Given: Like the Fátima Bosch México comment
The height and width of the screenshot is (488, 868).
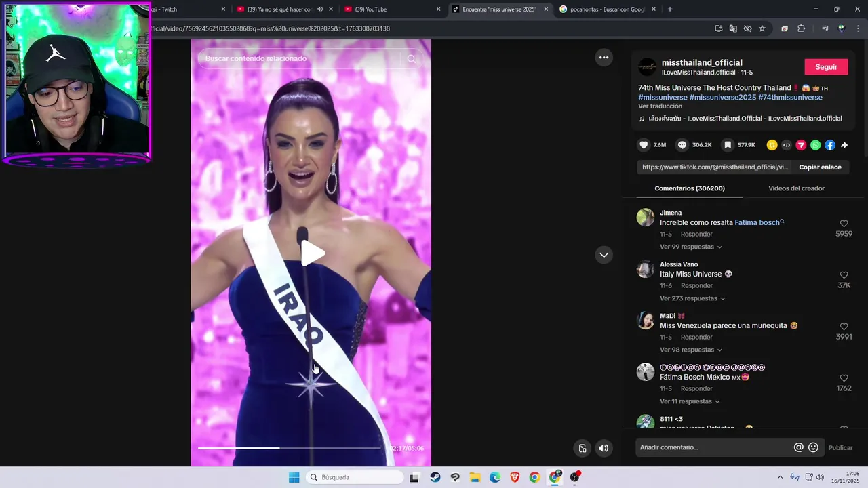Looking at the screenshot, I should point(844,378).
